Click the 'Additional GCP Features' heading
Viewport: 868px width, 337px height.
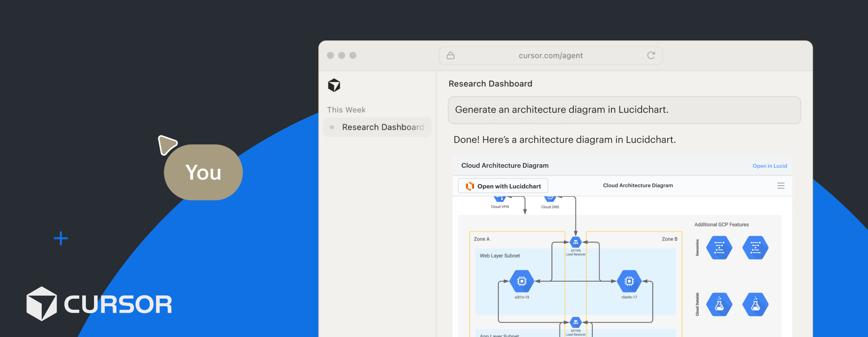[721, 225]
